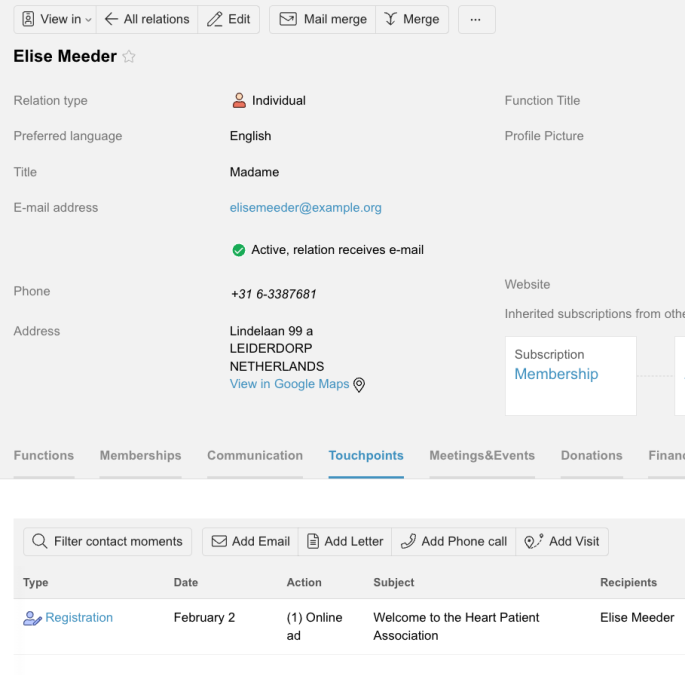685x685 pixels.
Task: Select the Touchpoints tab
Action: point(366,455)
